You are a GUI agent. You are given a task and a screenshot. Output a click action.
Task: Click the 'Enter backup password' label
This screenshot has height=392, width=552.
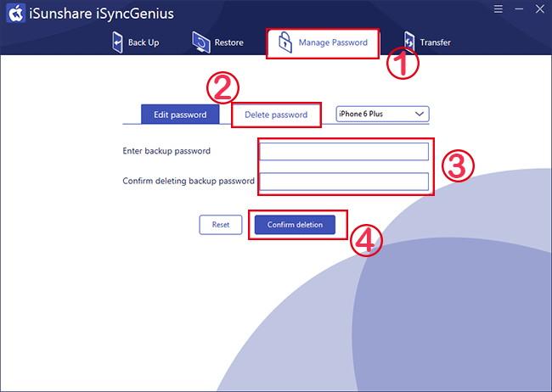pos(166,151)
